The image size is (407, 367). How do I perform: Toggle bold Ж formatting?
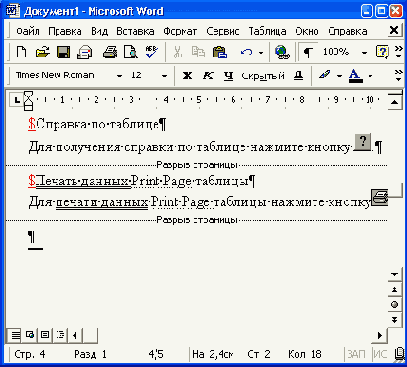(187, 76)
